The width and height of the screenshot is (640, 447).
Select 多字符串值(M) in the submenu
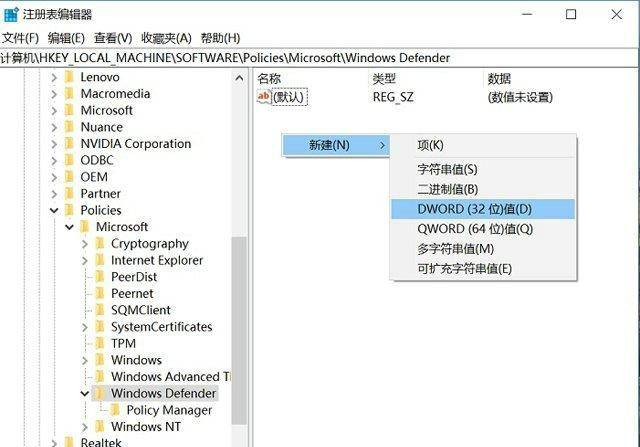click(483, 249)
